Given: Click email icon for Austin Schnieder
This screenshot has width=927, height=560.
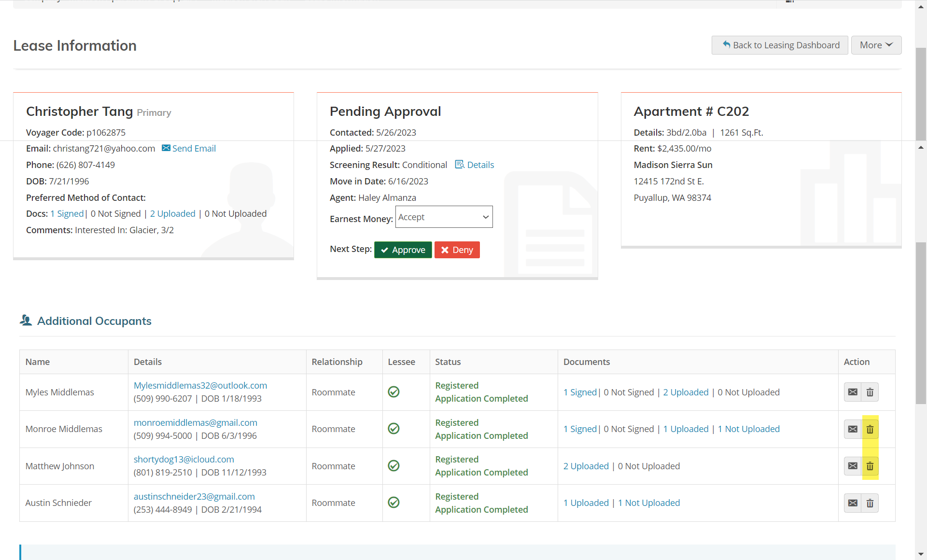Looking at the screenshot, I should click(x=853, y=503).
